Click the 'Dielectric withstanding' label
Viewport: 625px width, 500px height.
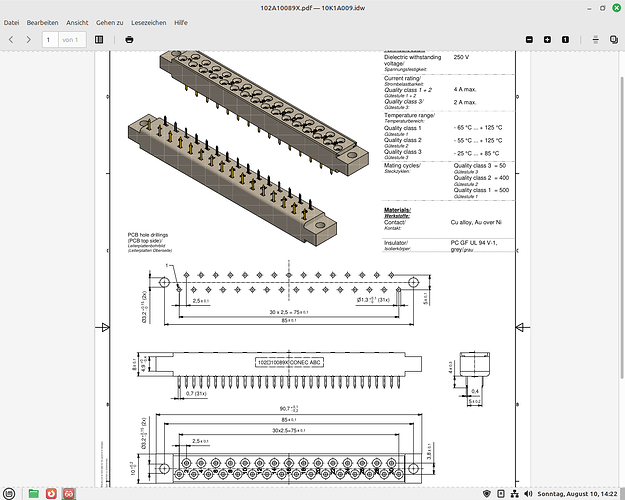(413, 57)
